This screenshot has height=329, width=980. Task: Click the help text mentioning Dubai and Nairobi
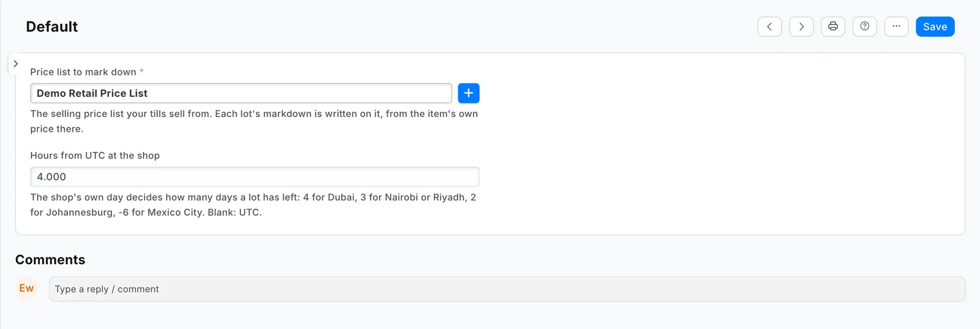[253, 205]
